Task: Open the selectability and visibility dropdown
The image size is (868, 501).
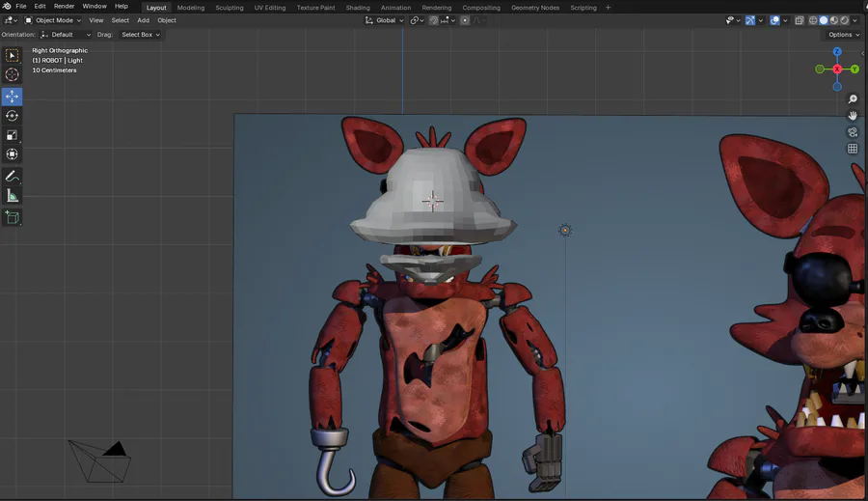Action: coord(733,20)
